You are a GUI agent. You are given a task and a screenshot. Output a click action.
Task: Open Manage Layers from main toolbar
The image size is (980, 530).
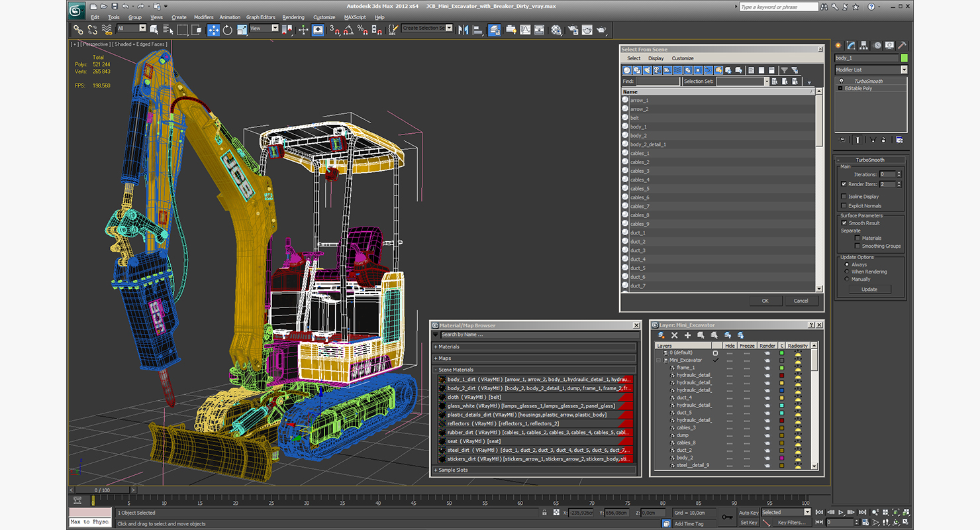[495, 30]
